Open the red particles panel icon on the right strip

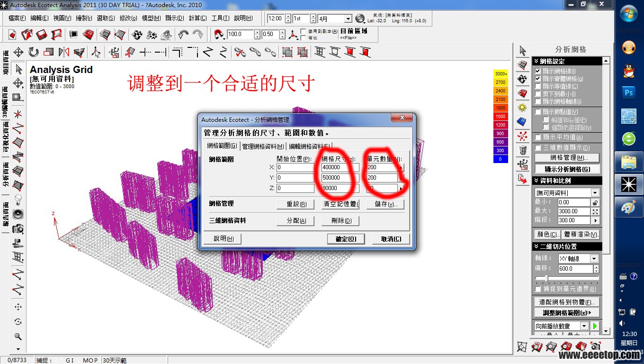(522, 136)
